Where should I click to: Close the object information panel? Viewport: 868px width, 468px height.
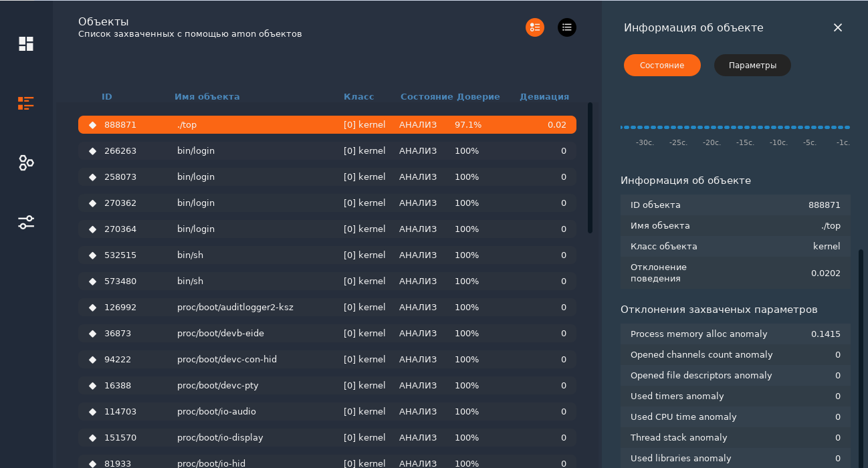837,27
